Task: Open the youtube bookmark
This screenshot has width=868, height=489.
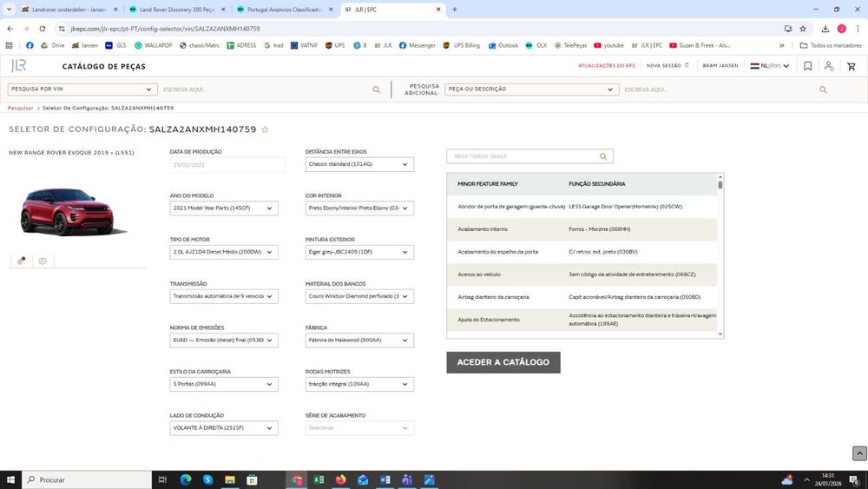Action: pos(608,45)
